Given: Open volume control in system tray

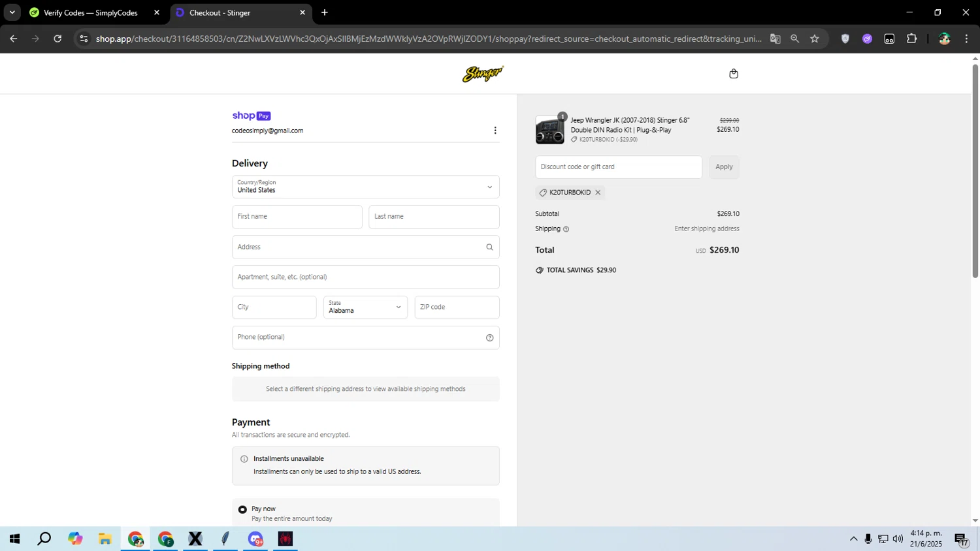Looking at the screenshot, I should coord(898,539).
